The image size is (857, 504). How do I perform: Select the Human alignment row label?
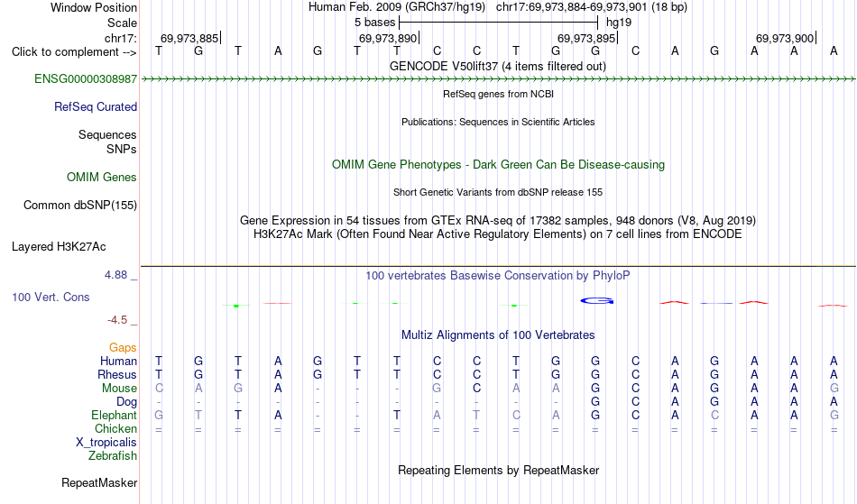coord(118,361)
